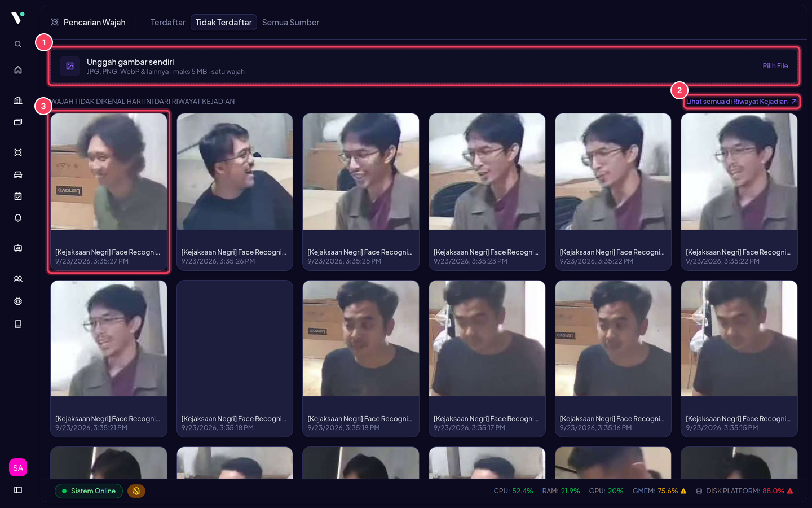Select the face card timestamped 3:35:27 PM
This screenshot has width=812, height=508.
pyautogui.click(x=109, y=192)
